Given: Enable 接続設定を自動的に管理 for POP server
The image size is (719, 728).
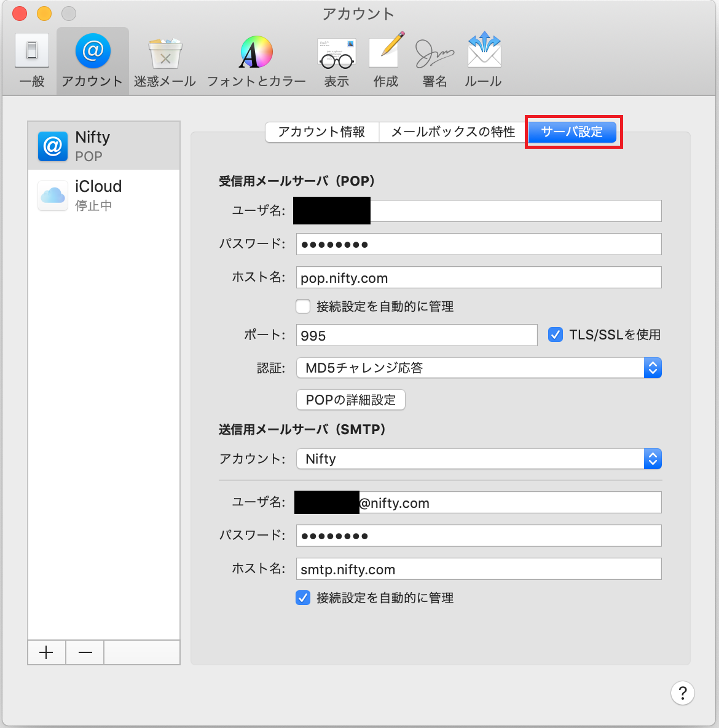Looking at the screenshot, I should coord(303,306).
